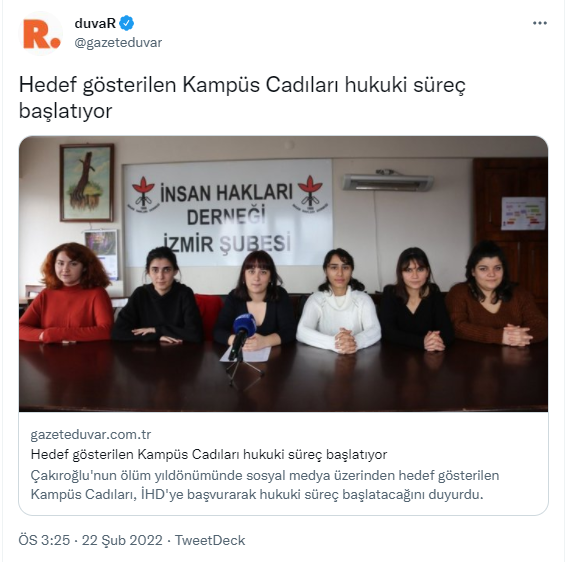Click the gazeteduvar.com.tr domain in the card
570x562 pixels.
tap(91, 434)
